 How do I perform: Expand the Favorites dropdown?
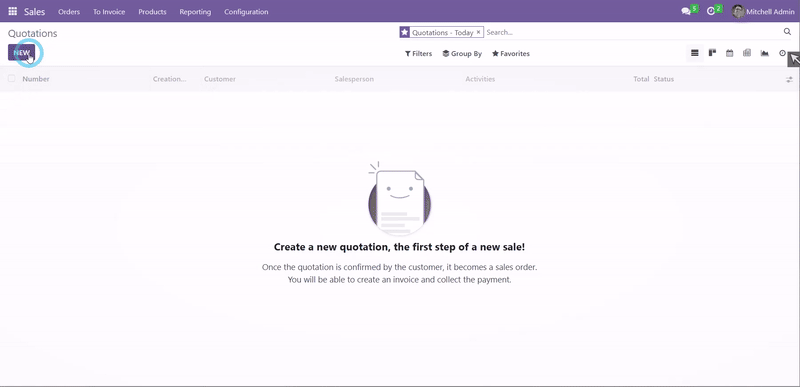tap(511, 54)
